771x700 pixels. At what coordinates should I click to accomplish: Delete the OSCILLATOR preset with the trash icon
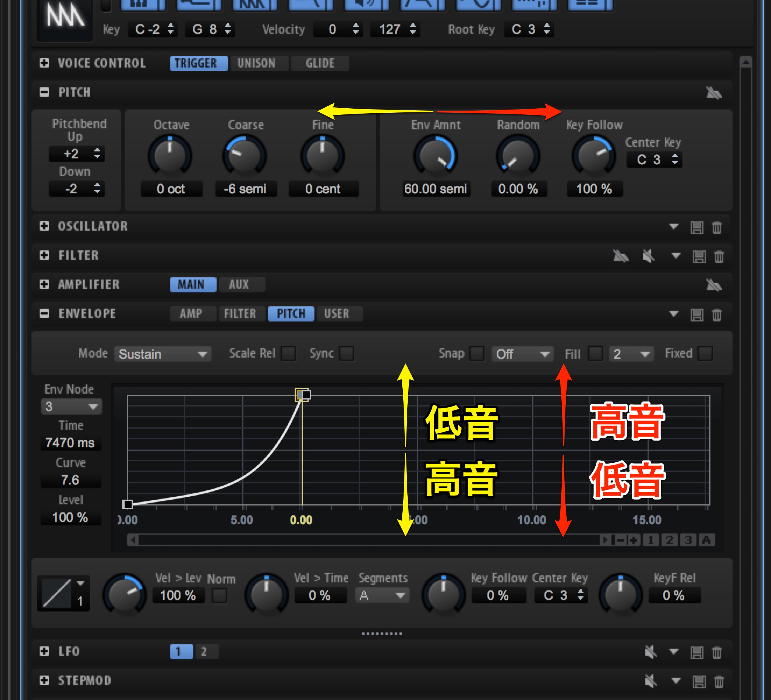pos(717,228)
